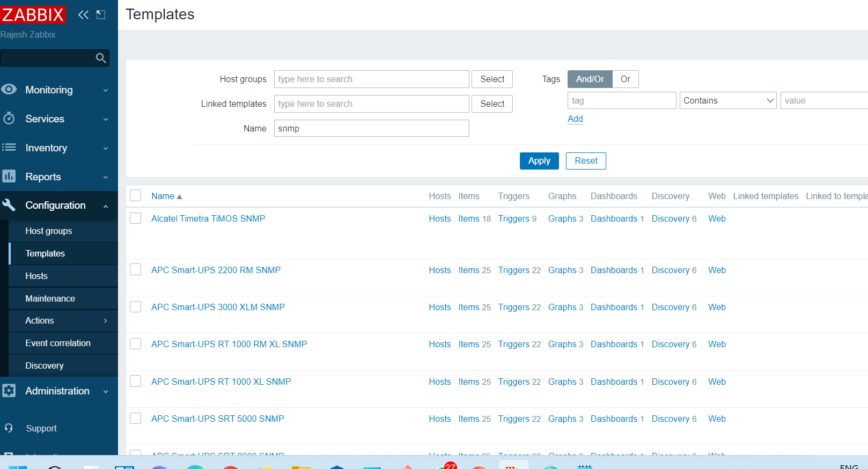Image resolution: width=868 pixels, height=469 pixels.
Task: Select Or tag evaluation mode
Action: 625,79
